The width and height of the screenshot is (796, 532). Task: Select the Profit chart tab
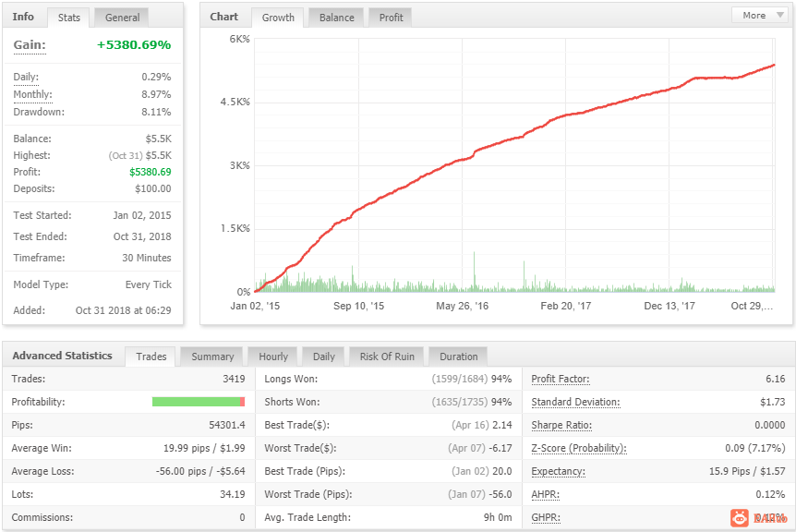391,18
